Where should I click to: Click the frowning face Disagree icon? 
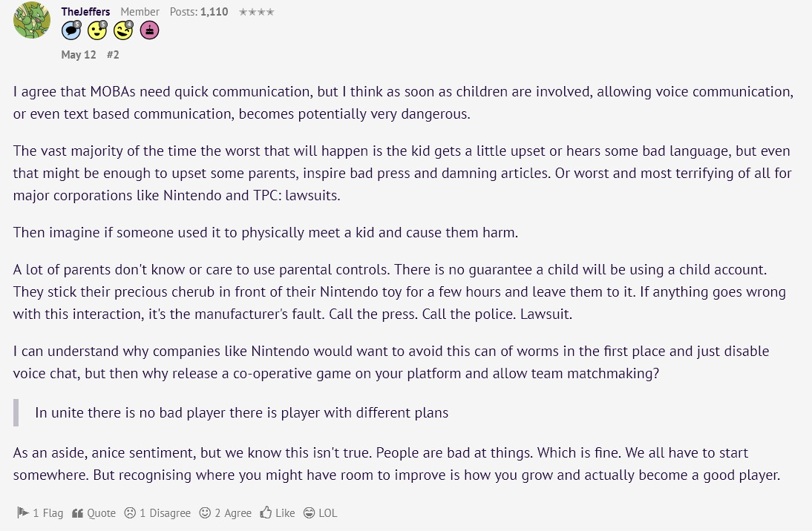pyautogui.click(x=130, y=512)
